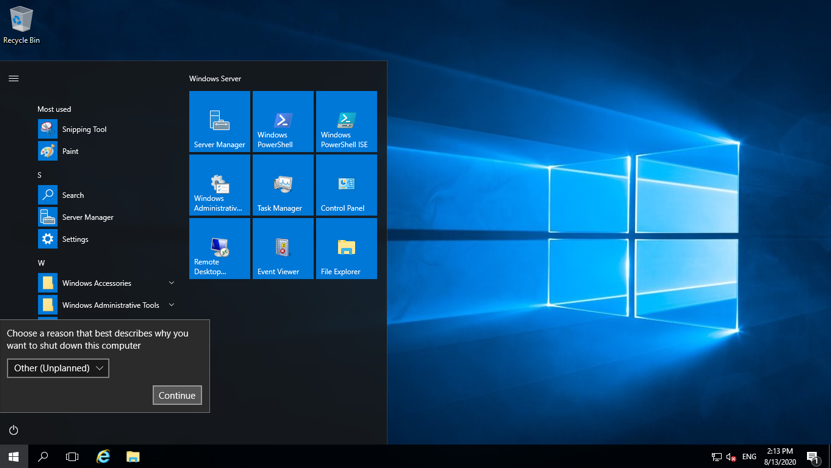Screen dimensions: 831x468
Task: Open the Control Panel tile
Action: coord(347,186)
